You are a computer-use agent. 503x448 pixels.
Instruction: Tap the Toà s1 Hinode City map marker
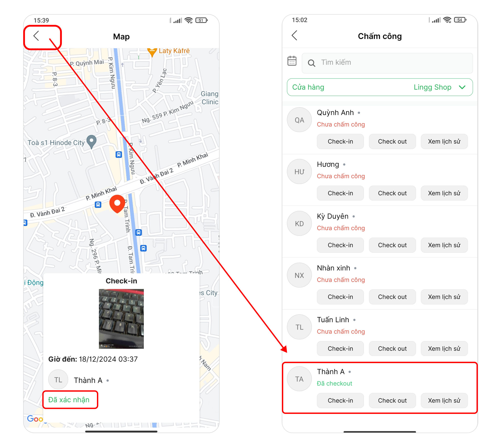[x=91, y=142]
